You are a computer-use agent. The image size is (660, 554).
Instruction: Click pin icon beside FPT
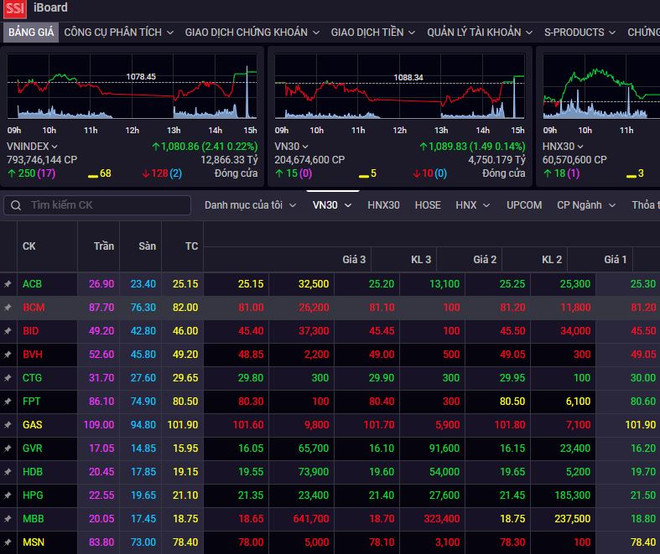(x=8, y=401)
